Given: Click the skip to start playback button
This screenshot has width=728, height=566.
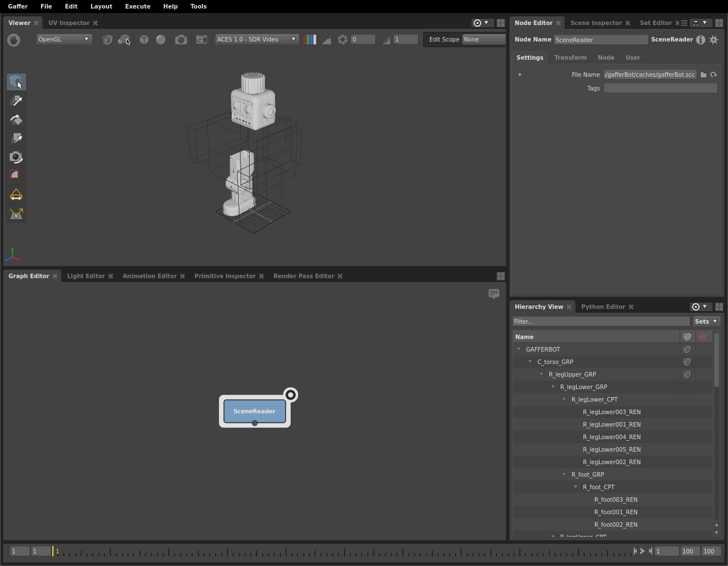Looking at the screenshot, I should click(x=635, y=551).
